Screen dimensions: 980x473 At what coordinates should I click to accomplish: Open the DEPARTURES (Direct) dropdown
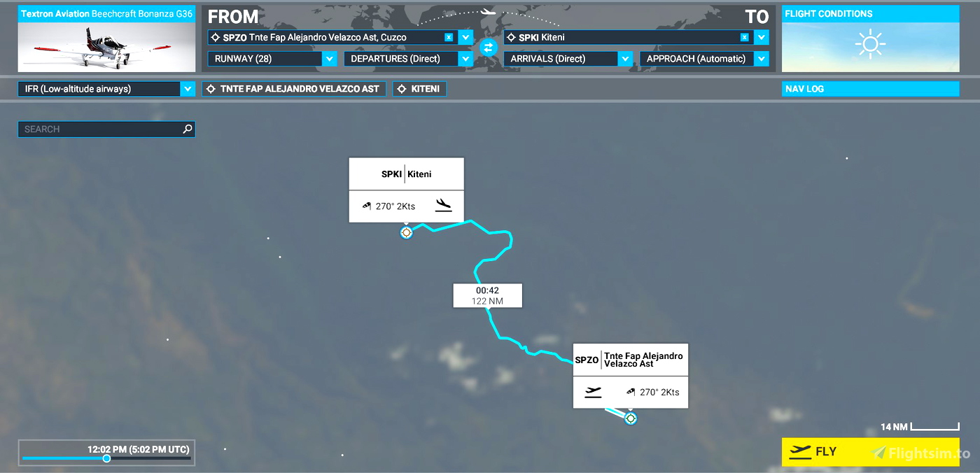[408, 59]
